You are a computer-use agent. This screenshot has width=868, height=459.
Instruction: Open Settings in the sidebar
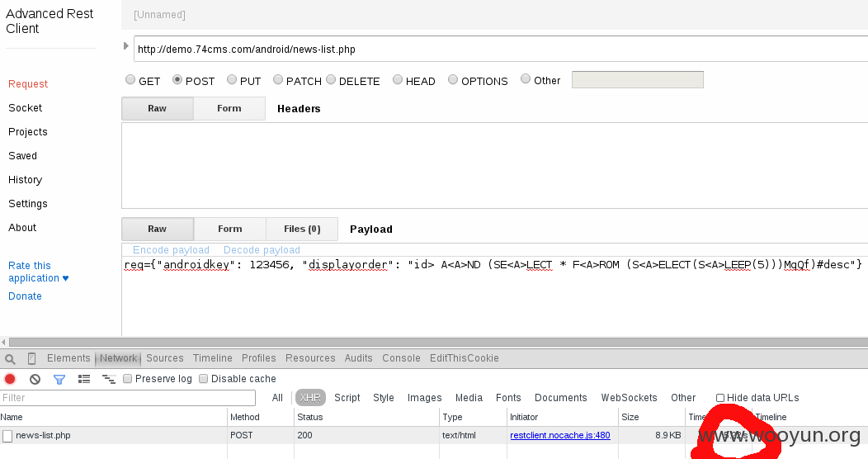pyautogui.click(x=28, y=203)
